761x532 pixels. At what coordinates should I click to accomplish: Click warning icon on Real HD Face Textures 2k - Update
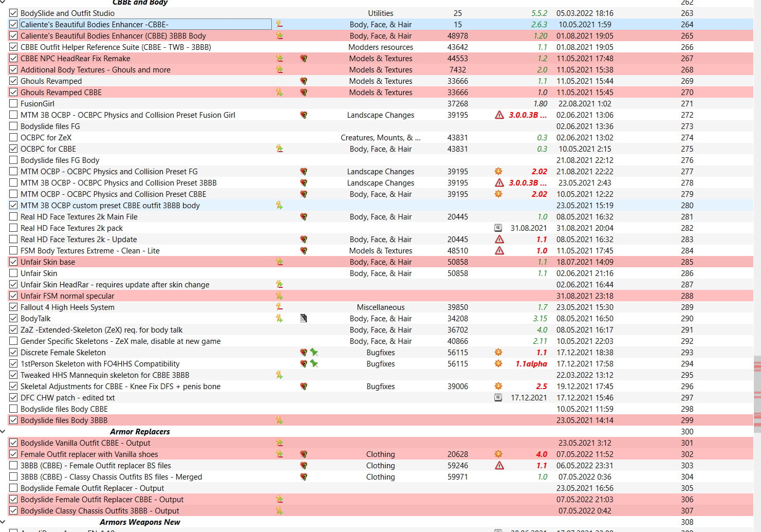coord(499,240)
